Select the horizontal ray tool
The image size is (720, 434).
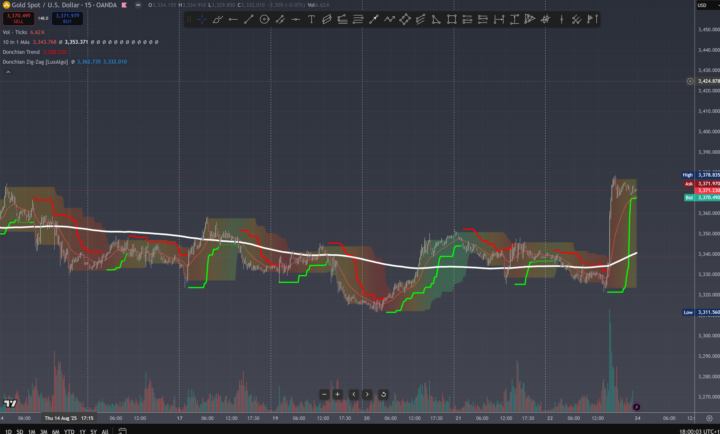click(233, 19)
